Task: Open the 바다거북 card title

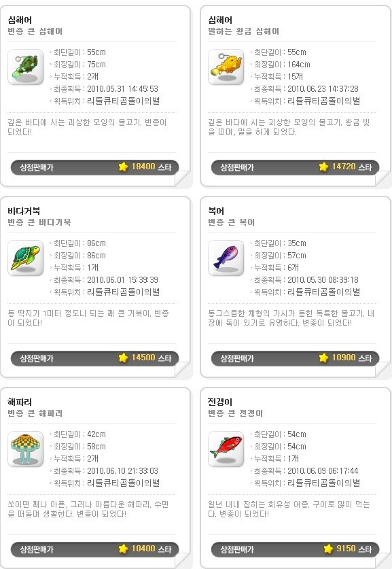Action: (x=24, y=211)
